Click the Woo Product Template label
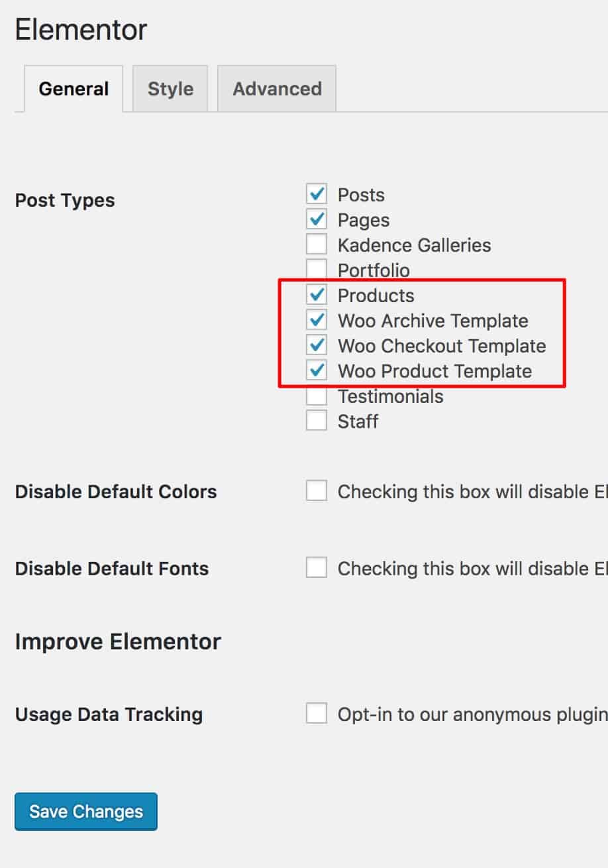 (434, 371)
